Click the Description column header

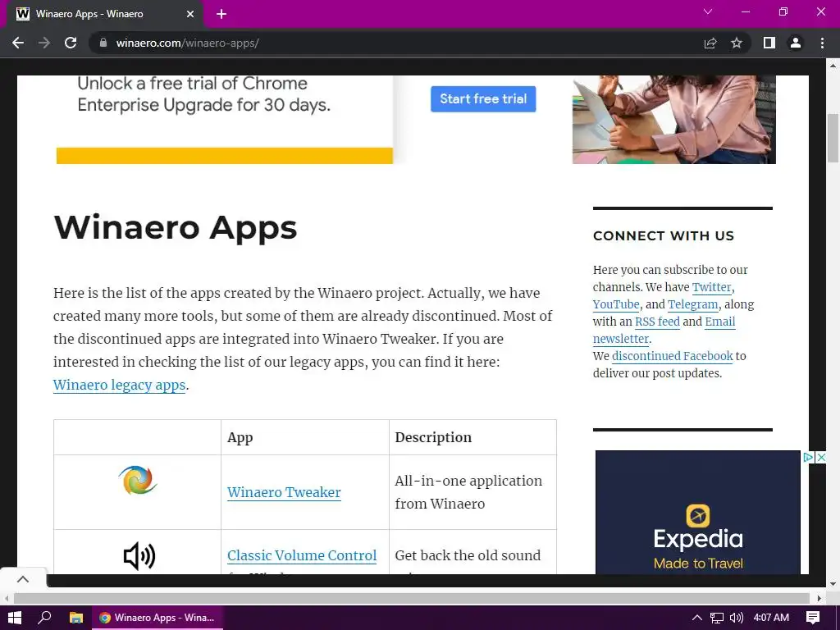[433, 438]
